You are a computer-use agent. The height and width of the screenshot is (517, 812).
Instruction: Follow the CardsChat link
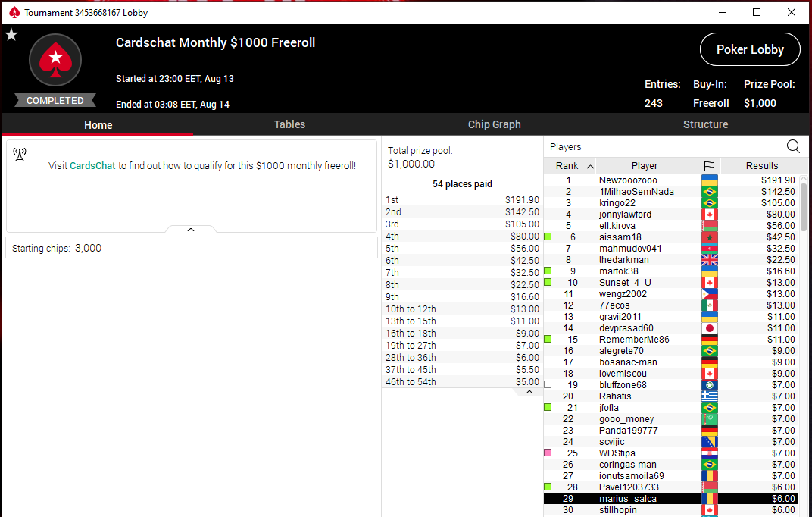pyautogui.click(x=92, y=166)
